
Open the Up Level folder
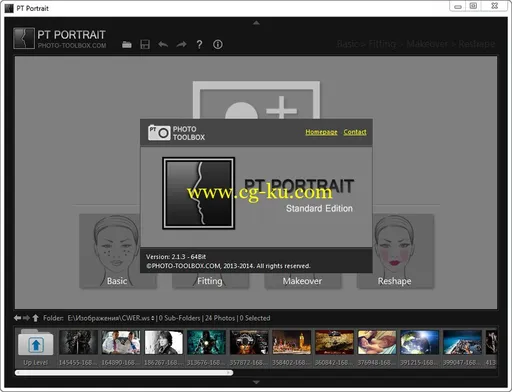pos(36,347)
